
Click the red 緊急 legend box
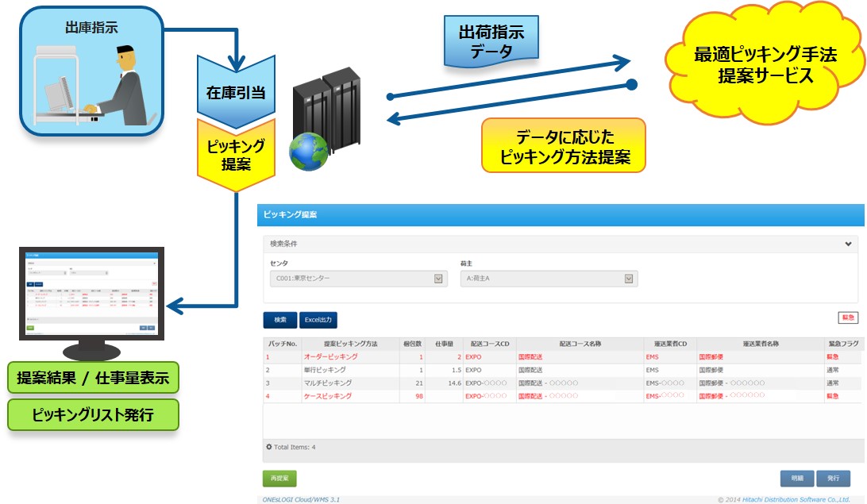point(848,317)
